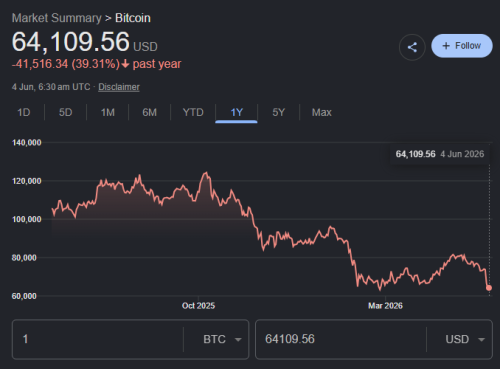Click the 4 Jun, 6:30 am UTC timestamp
Screen dimensions: 500x369
pos(51,87)
